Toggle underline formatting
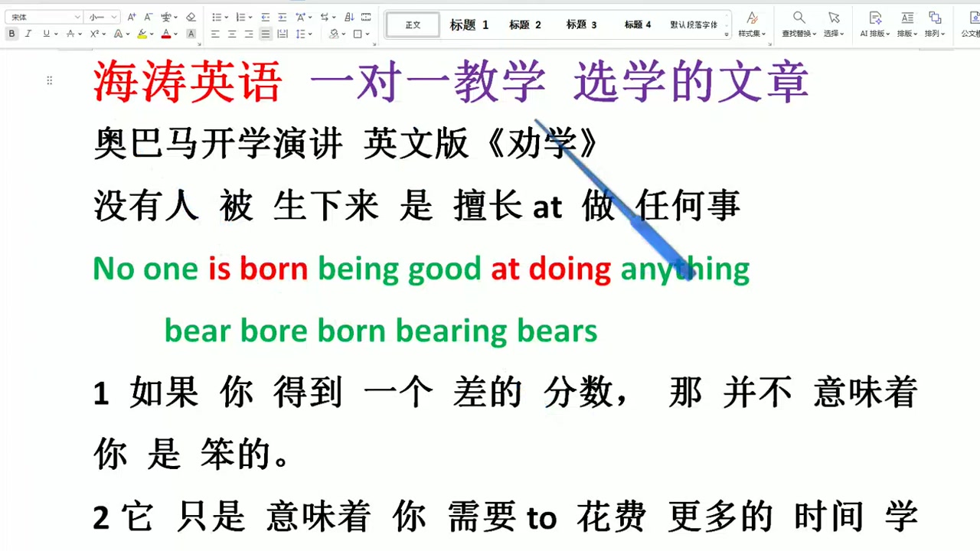 coord(48,34)
